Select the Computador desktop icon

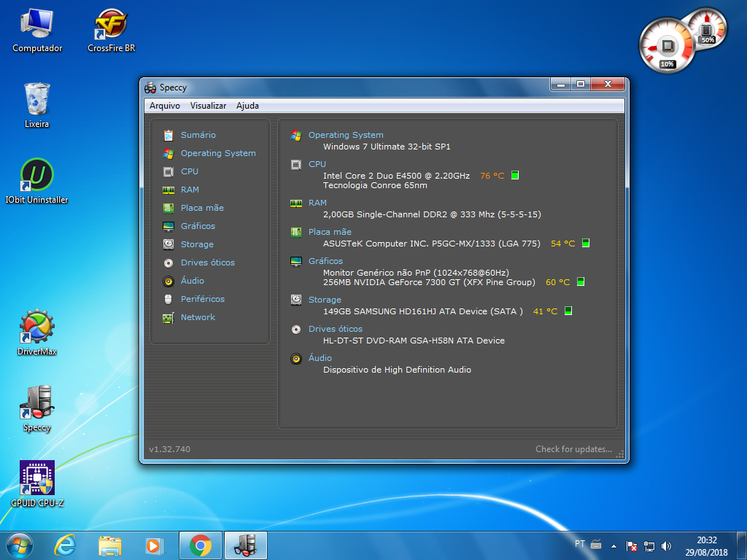(37, 31)
